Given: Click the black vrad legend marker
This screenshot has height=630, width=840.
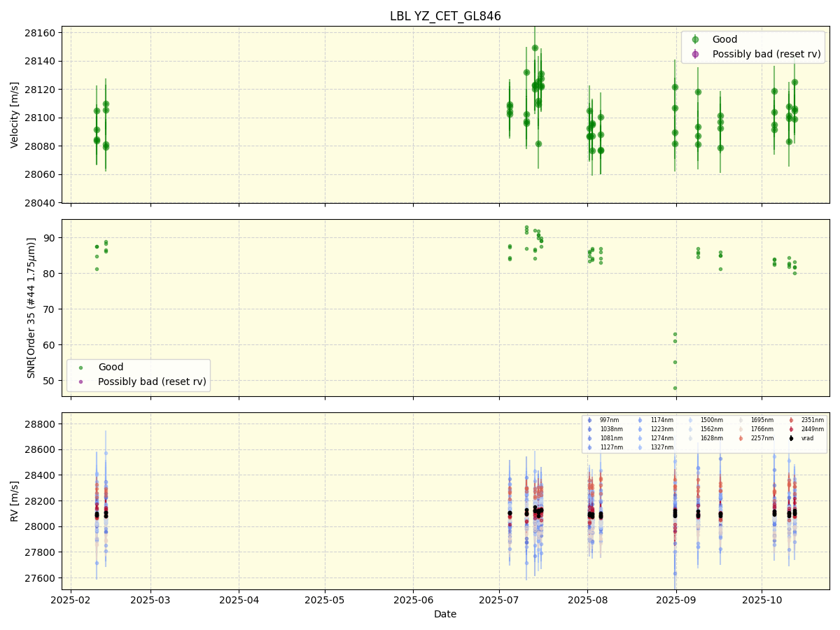Looking at the screenshot, I should coord(790,437).
